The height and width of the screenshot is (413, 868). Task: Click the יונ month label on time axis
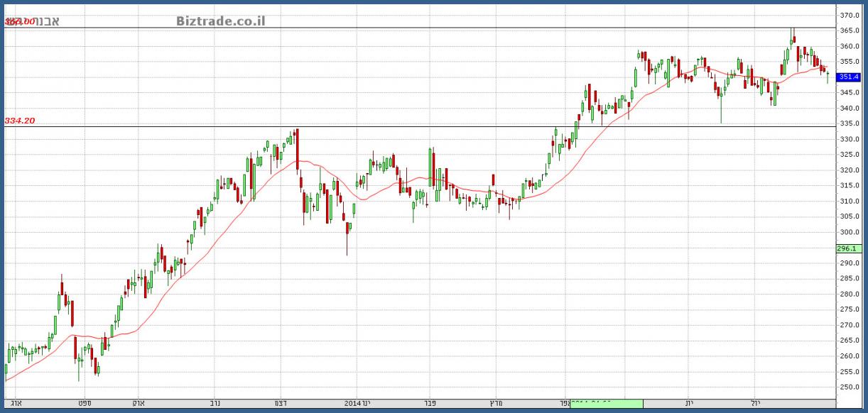click(689, 403)
